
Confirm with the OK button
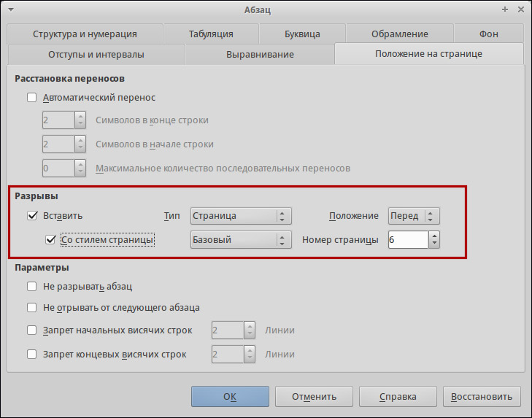coord(230,396)
